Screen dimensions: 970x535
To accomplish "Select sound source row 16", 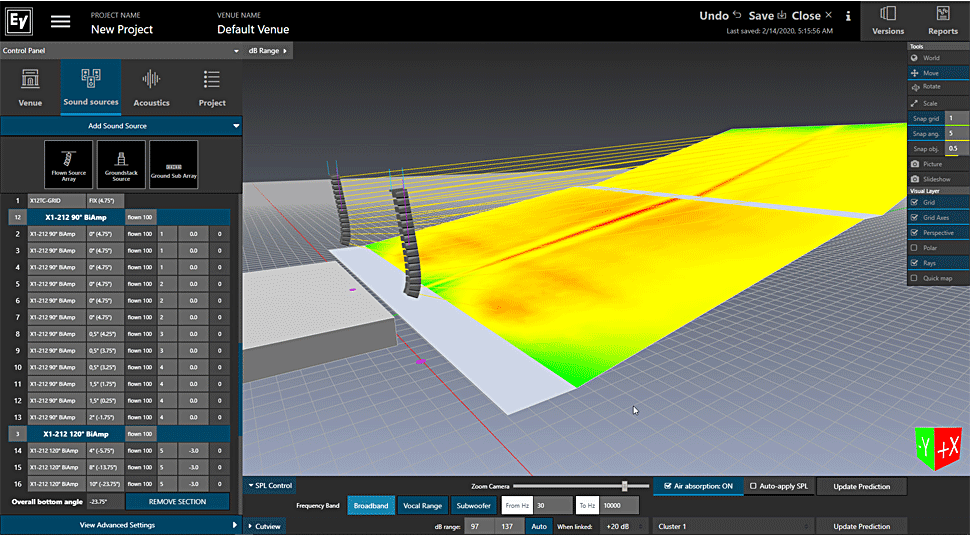I will (119, 484).
